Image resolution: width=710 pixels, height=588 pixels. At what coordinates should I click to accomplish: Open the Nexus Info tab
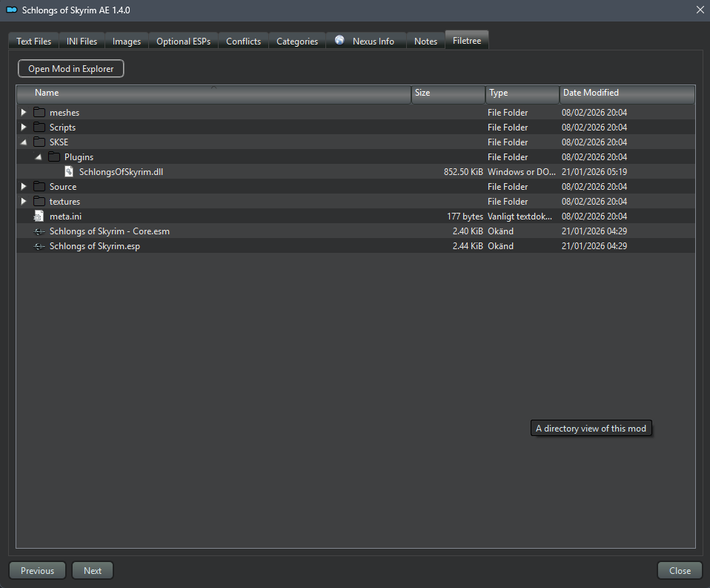[366, 42]
